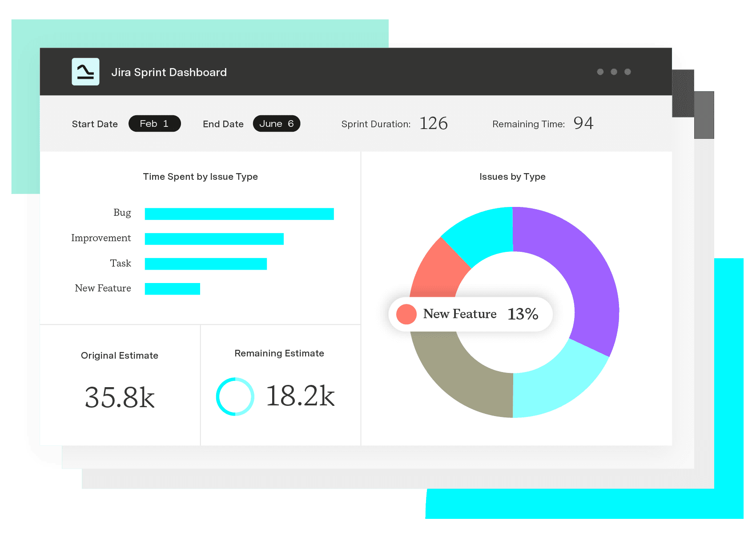
Task: Click the Remaining Estimate 18.2k value
Action: (300, 396)
